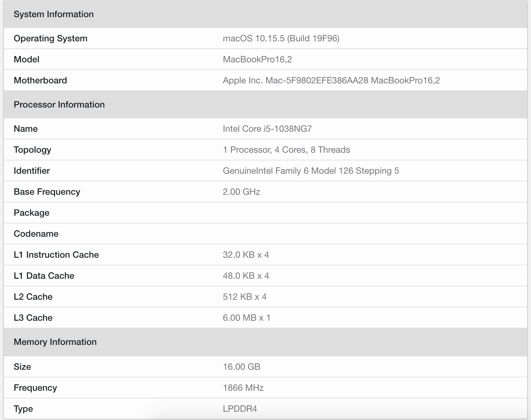Select the 2.00 GHz base frequency value
531x420 pixels.
(242, 192)
